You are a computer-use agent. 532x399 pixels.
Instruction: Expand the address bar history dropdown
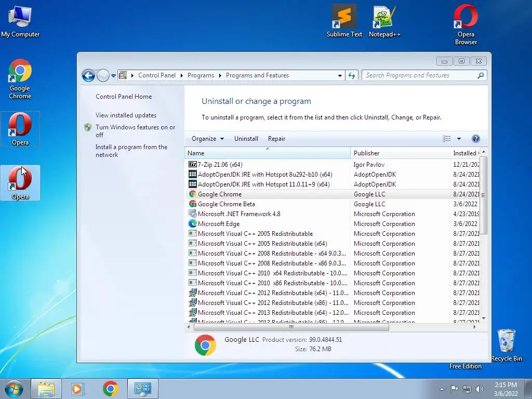point(340,75)
